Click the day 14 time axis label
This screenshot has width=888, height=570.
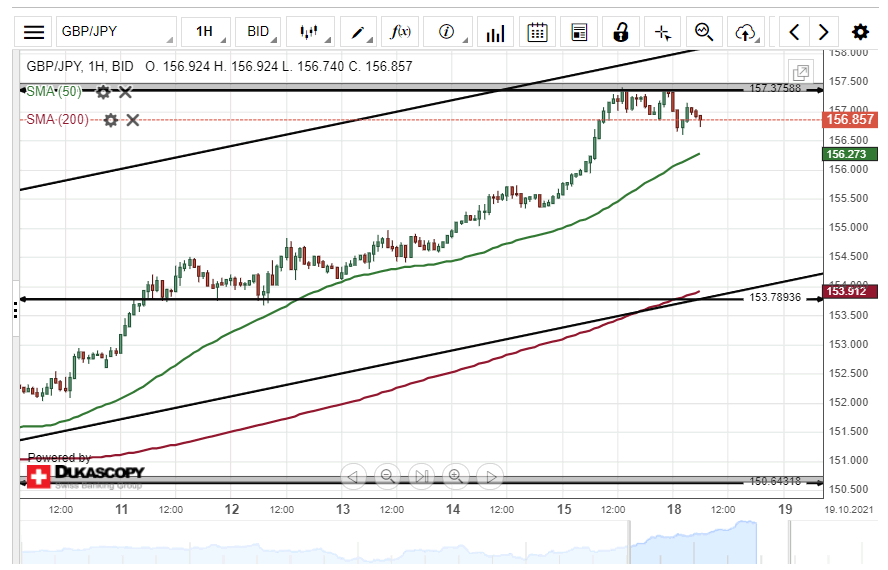point(453,509)
